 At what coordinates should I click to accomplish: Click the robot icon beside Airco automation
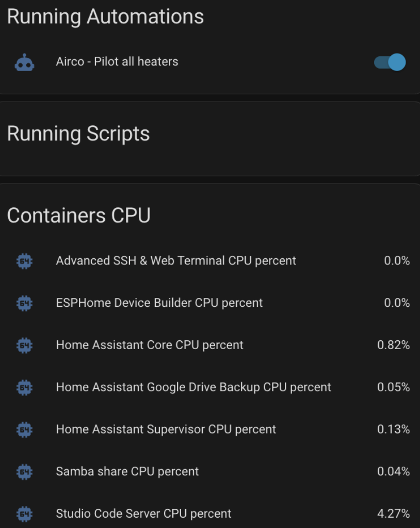click(x=24, y=62)
